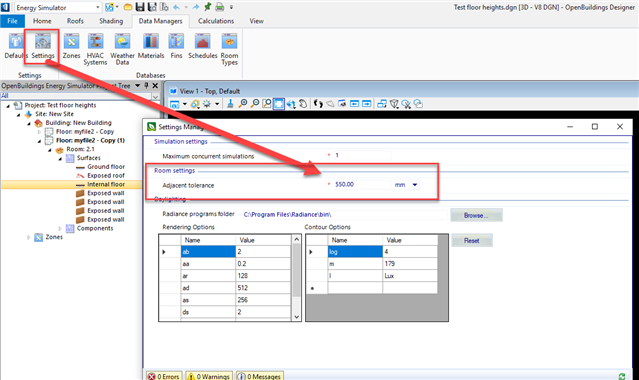
Task: Click the refresh icon in status bar
Action: point(621,376)
